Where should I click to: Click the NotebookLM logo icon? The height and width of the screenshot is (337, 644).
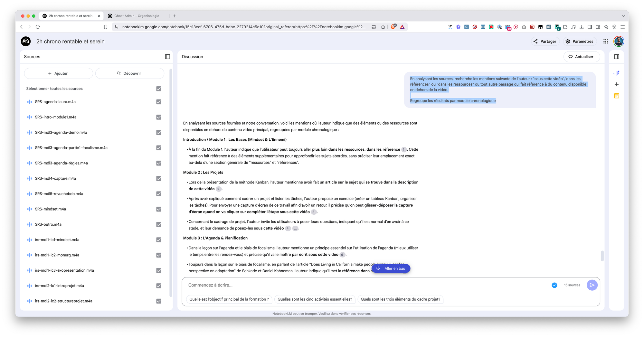tap(26, 41)
